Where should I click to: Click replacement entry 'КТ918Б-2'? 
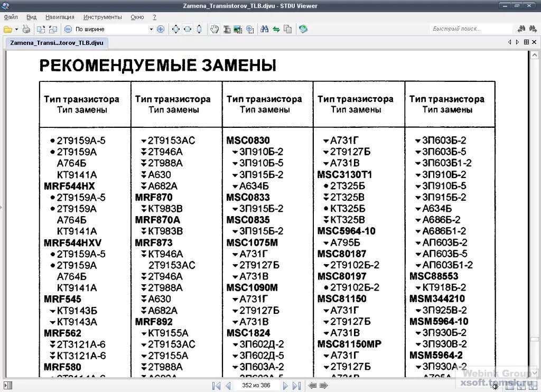(x=444, y=287)
